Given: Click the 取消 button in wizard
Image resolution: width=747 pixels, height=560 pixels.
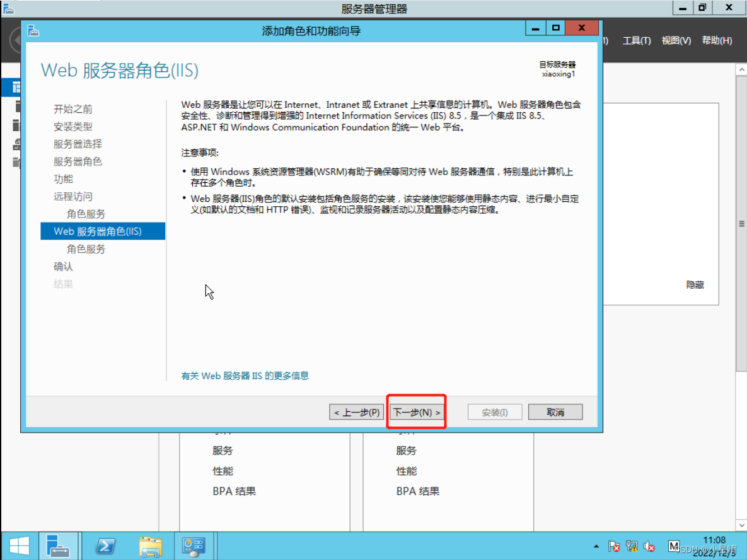Looking at the screenshot, I should [555, 412].
